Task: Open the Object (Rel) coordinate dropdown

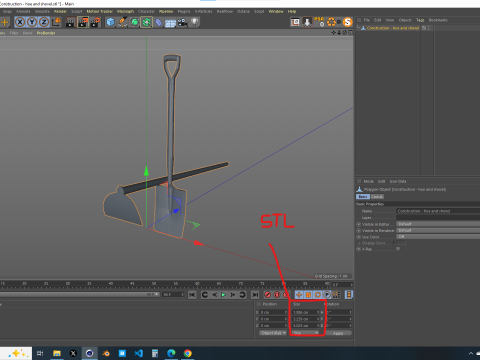Action: 273,333
